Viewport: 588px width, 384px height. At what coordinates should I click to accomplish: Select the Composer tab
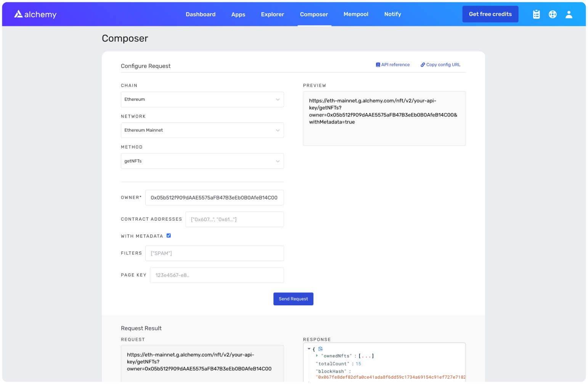(x=314, y=15)
